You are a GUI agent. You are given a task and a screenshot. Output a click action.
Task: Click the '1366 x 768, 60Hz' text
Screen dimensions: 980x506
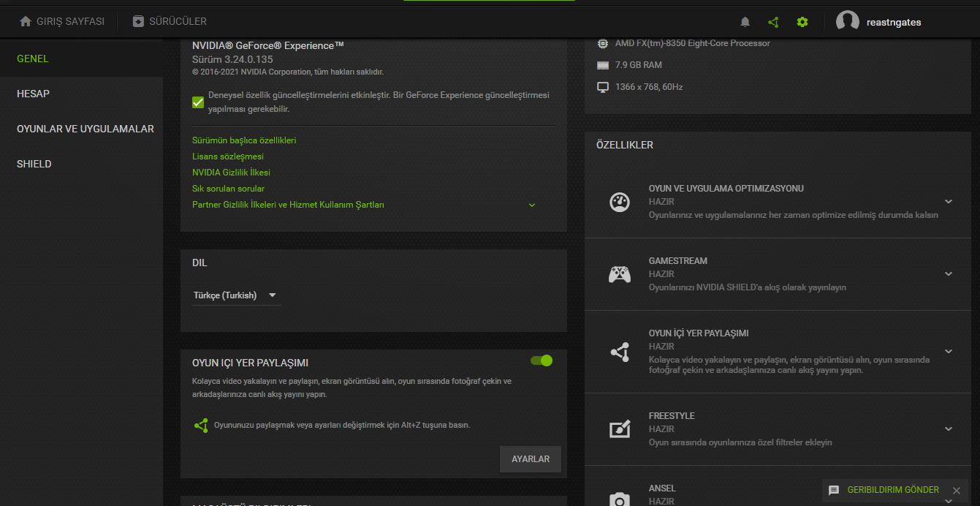[x=648, y=87]
